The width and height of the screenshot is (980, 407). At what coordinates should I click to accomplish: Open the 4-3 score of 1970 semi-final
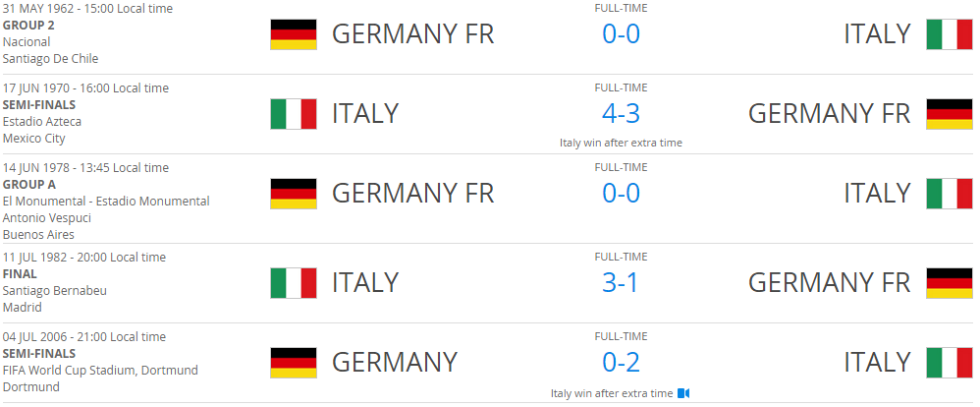(621, 113)
